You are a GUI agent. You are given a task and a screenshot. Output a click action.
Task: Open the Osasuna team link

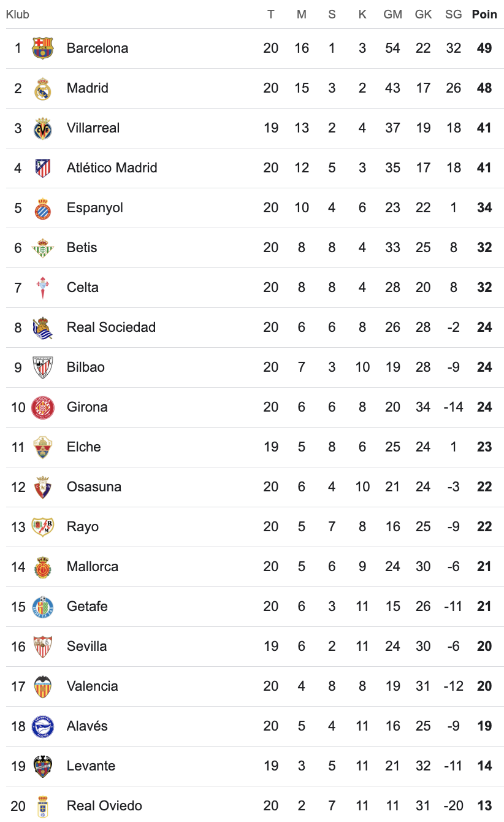[x=94, y=487]
